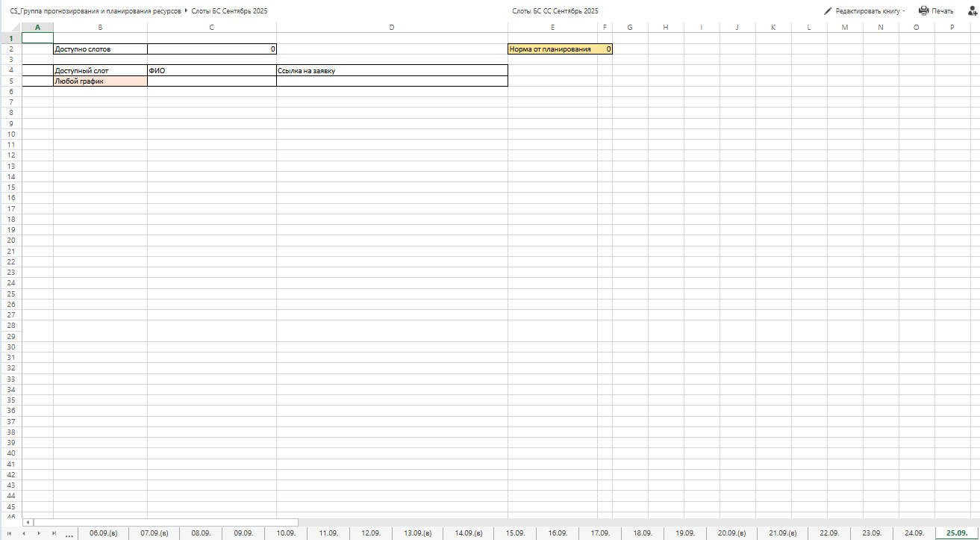
Task: Select row 5 header
Action: coord(11,81)
